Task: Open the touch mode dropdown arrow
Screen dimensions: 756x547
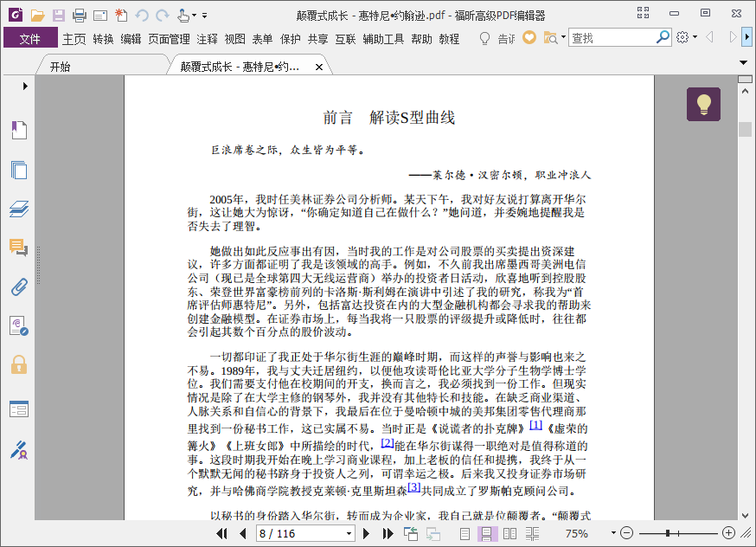Action: click(x=195, y=16)
